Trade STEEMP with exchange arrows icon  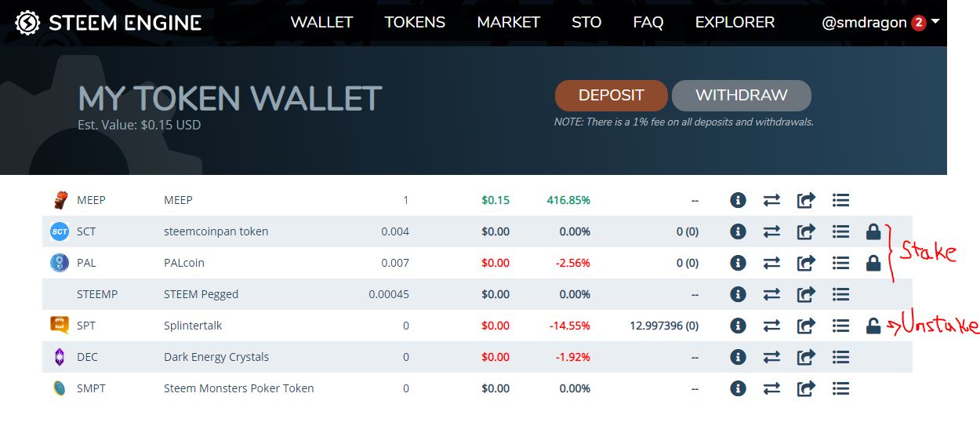coord(771,294)
